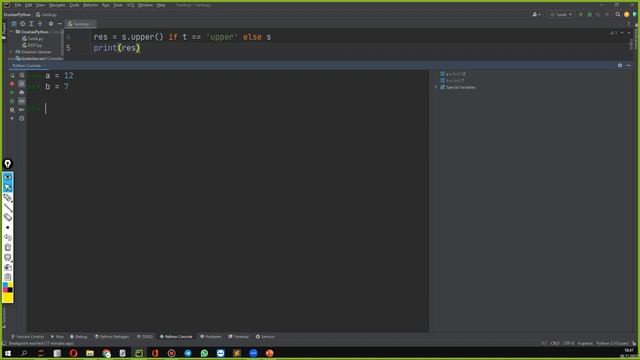The width and height of the screenshot is (640, 360).
Task: Click the orange IDE updates icon
Action: 627,14
